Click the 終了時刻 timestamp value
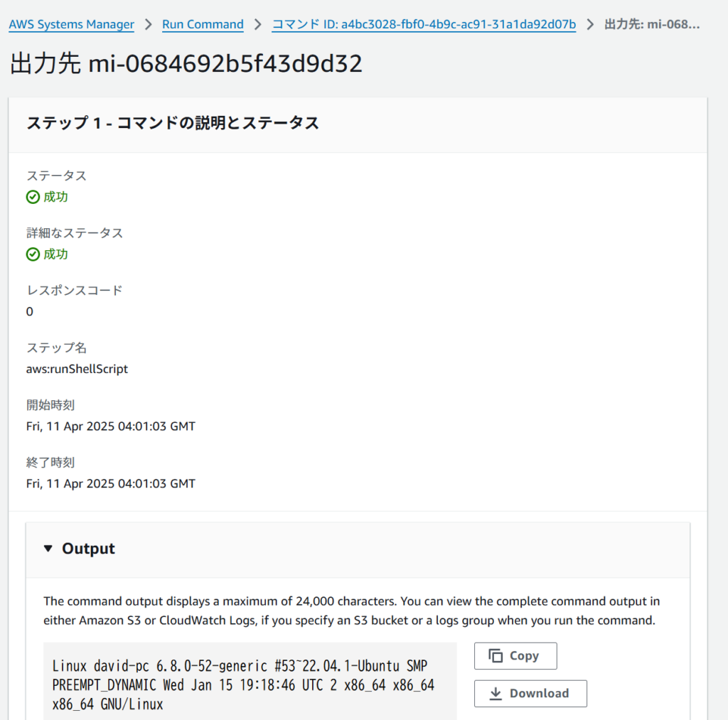The width and height of the screenshot is (728, 720). pyautogui.click(x=111, y=484)
